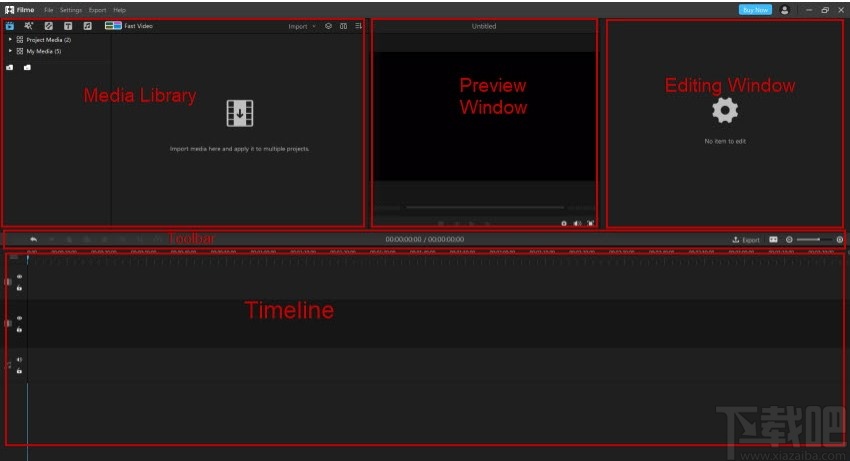850x461 pixels.
Task: Open the Text tab with T icon
Action: click(68, 25)
